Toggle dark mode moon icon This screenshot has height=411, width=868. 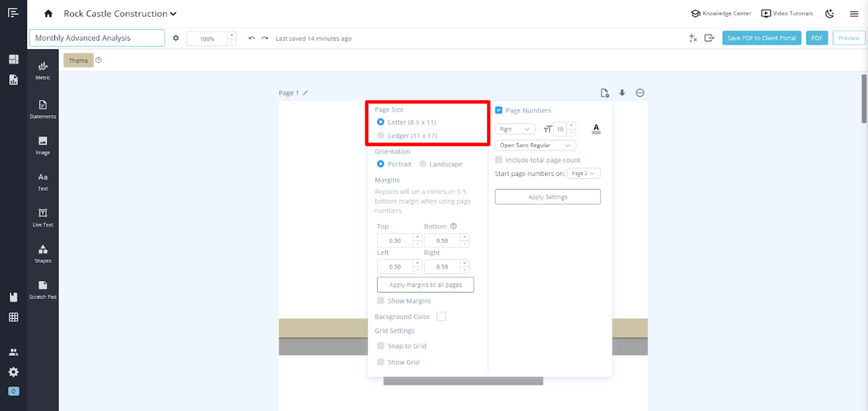(830, 14)
